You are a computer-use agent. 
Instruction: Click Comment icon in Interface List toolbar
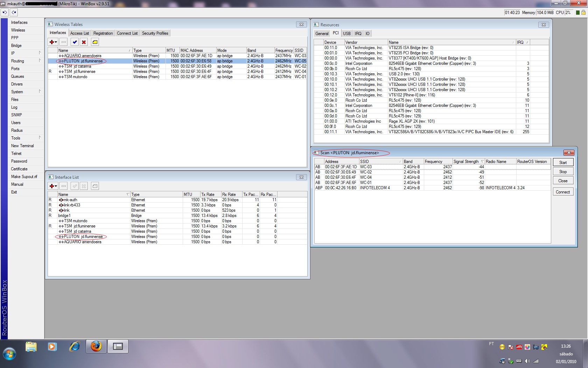tap(95, 186)
